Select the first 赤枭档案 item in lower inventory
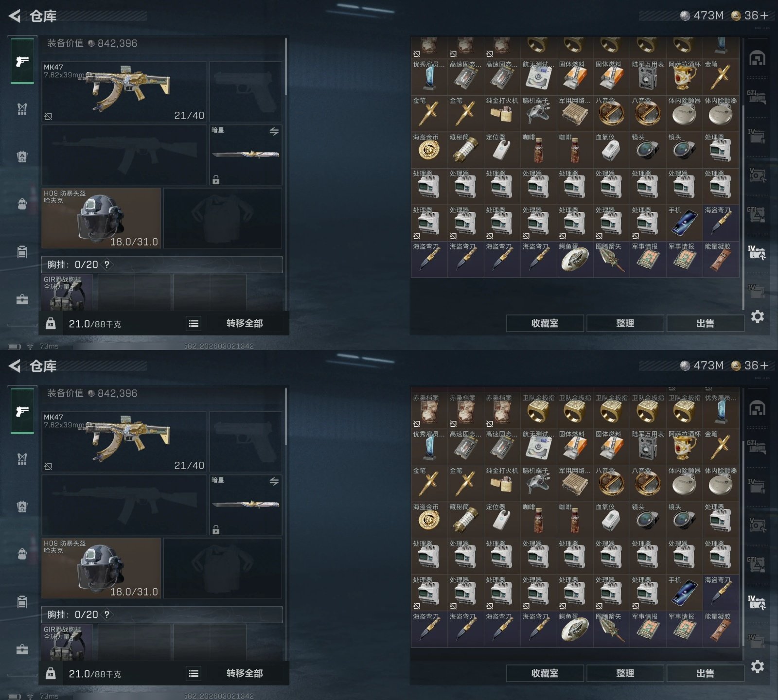Viewport: 778px width, 700px height. click(429, 410)
